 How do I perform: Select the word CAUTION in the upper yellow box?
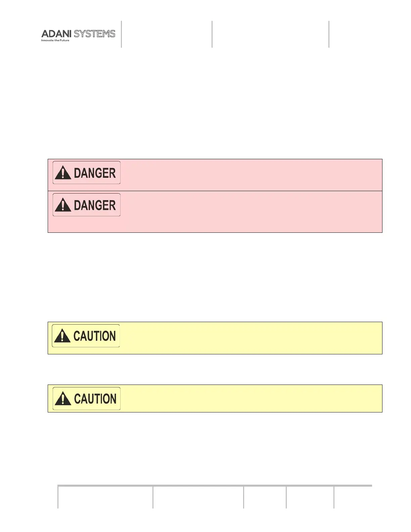94,336
